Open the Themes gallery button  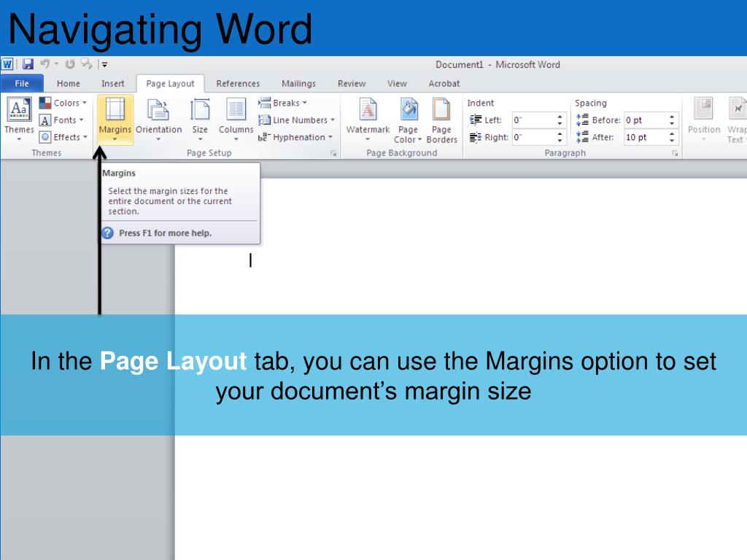point(19,119)
